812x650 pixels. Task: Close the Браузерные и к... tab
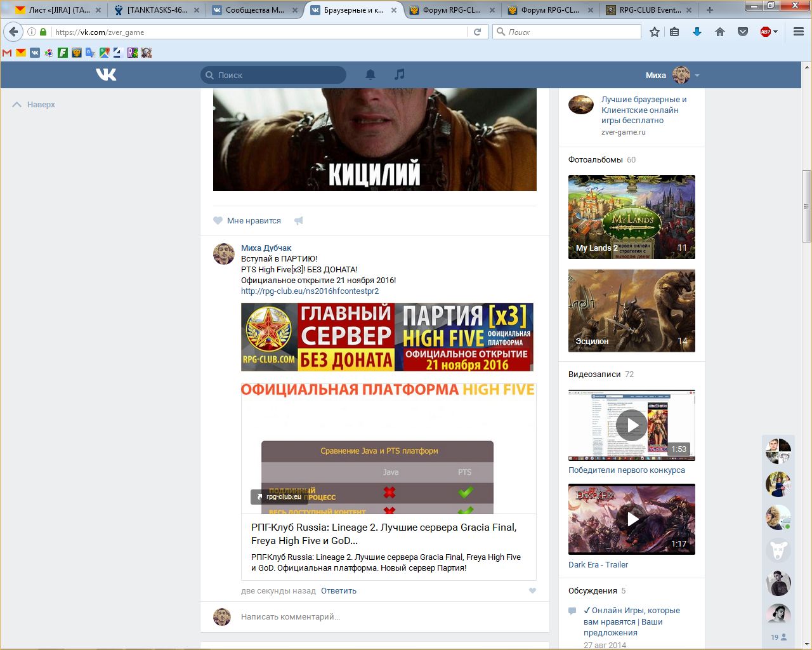(x=394, y=10)
